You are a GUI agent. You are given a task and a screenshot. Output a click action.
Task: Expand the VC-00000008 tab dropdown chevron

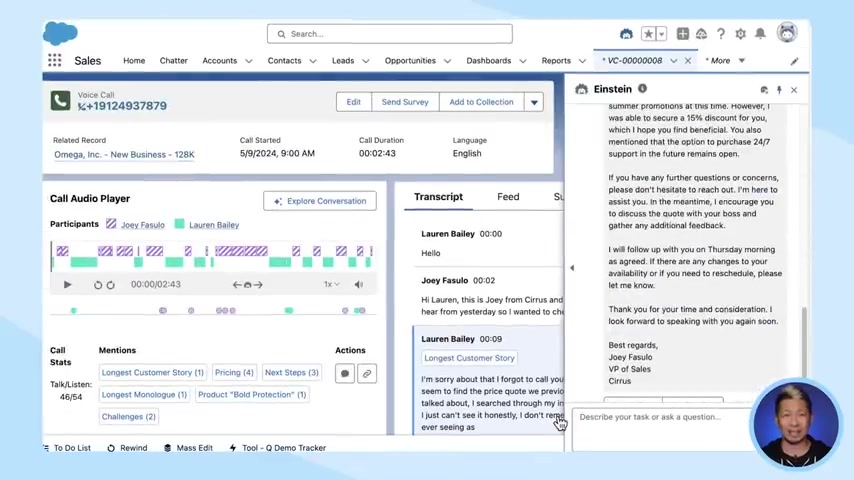tap(674, 61)
